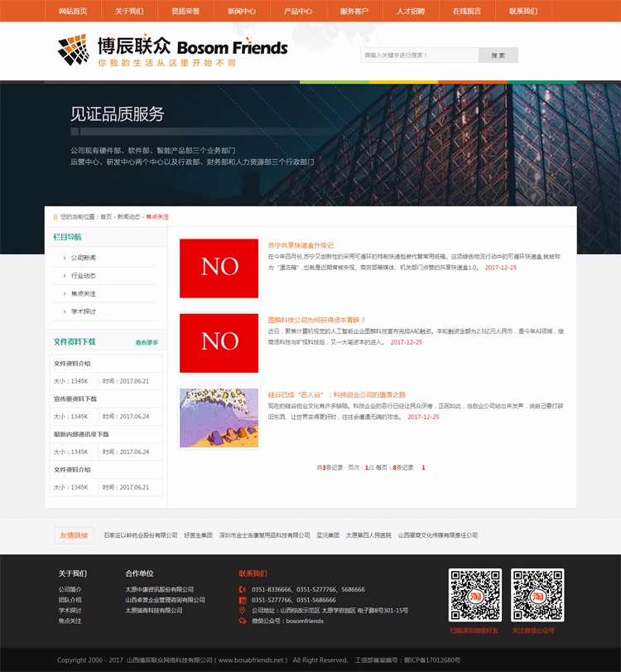
Task: Click the 友情链接 label badge
Action: 74,535
